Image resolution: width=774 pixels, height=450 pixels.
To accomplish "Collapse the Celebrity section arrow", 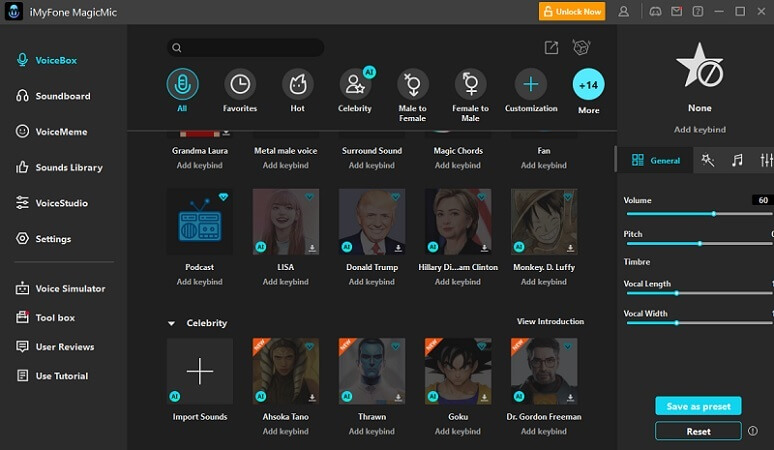I will [x=171, y=323].
